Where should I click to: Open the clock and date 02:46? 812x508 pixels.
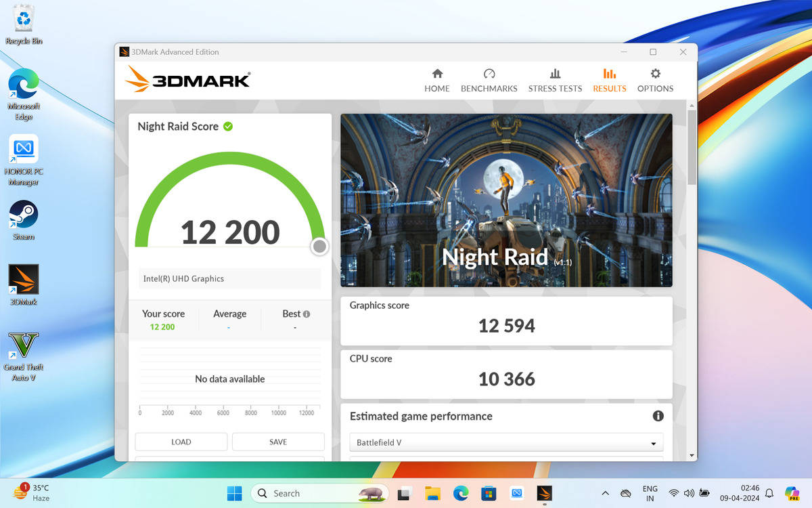click(740, 493)
